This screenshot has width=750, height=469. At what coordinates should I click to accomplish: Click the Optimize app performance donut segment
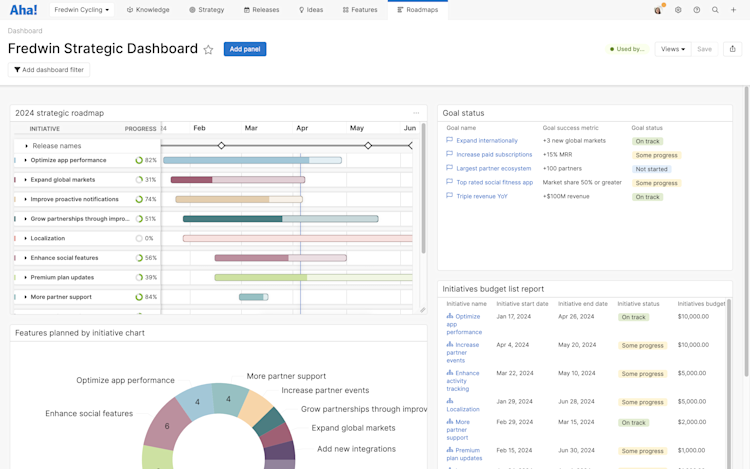click(x=195, y=402)
